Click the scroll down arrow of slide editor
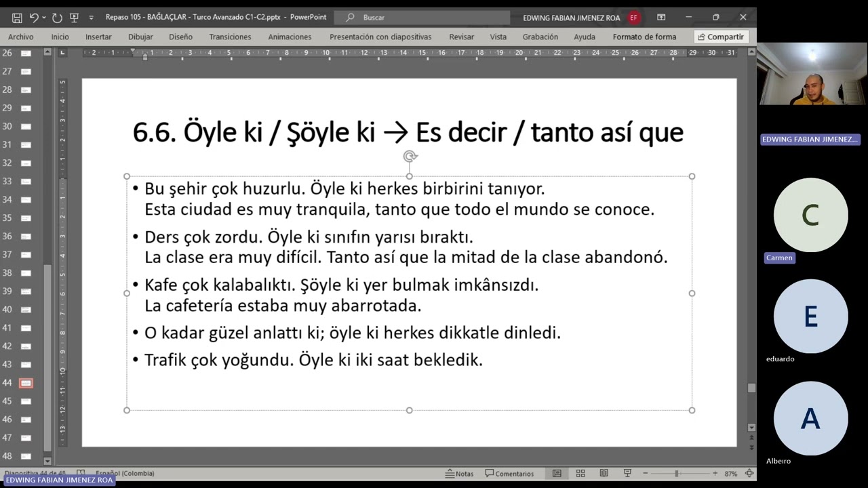The height and width of the screenshot is (488, 868). pyautogui.click(x=751, y=428)
